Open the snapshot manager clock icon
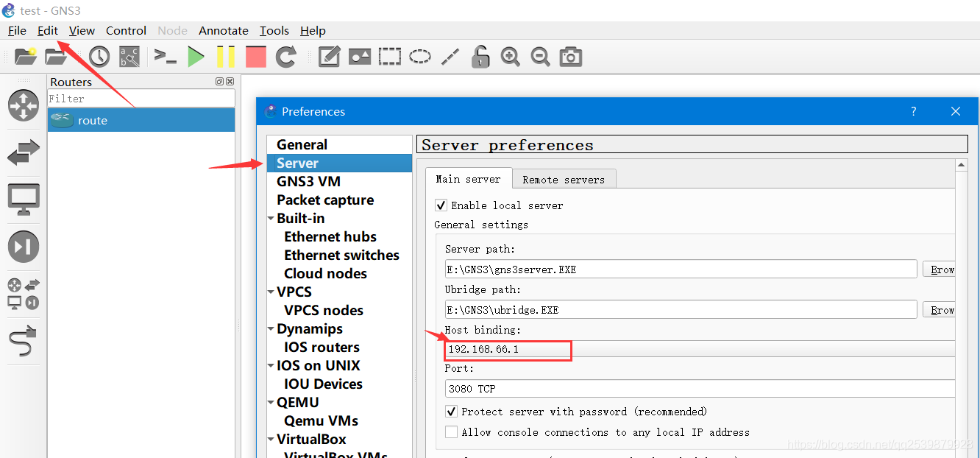This screenshot has width=980, height=458. [99, 57]
